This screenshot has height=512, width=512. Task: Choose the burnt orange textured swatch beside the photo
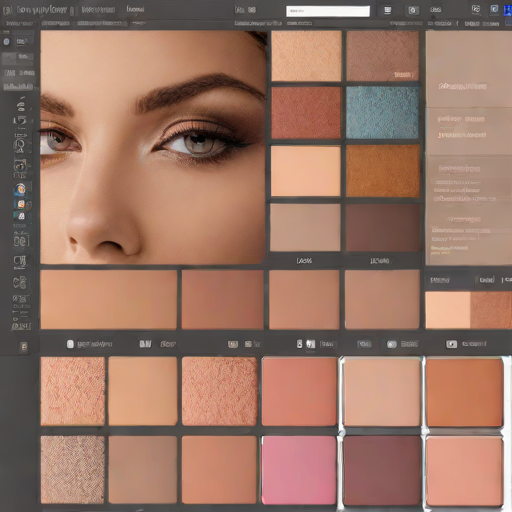383,171
